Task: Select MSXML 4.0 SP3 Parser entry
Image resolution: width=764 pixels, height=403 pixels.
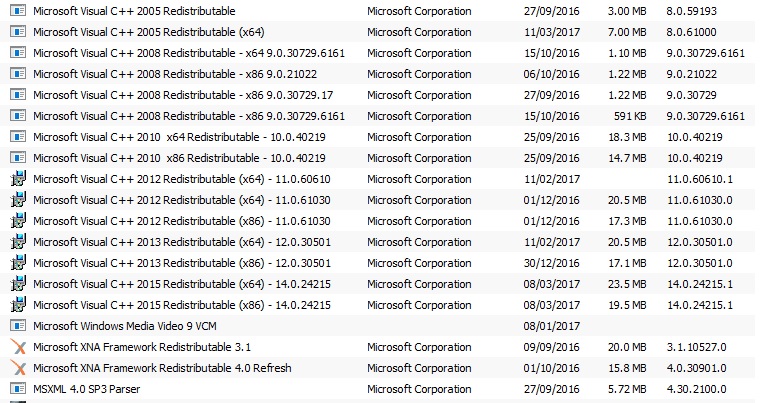Action: tap(86, 389)
